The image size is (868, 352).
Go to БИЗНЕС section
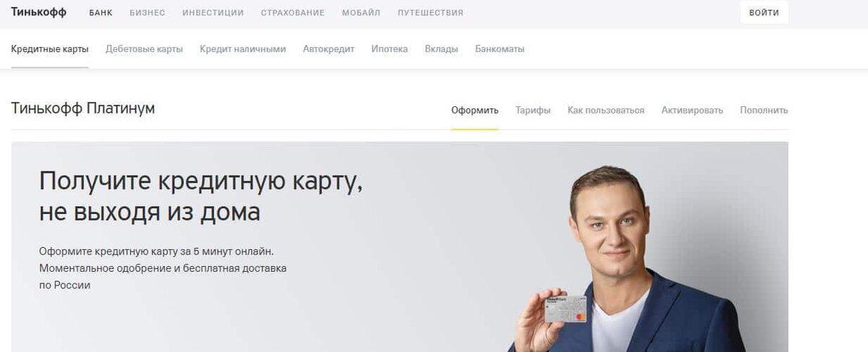(148, 13)
